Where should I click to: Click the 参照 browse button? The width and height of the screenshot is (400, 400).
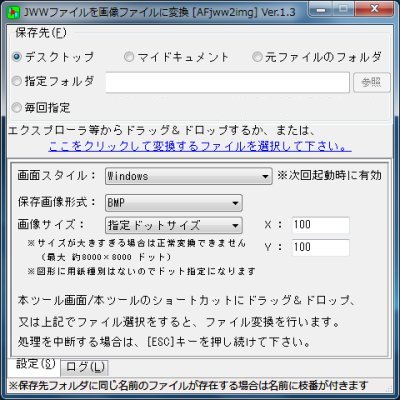pyautogui.click(x=371, y=82)
